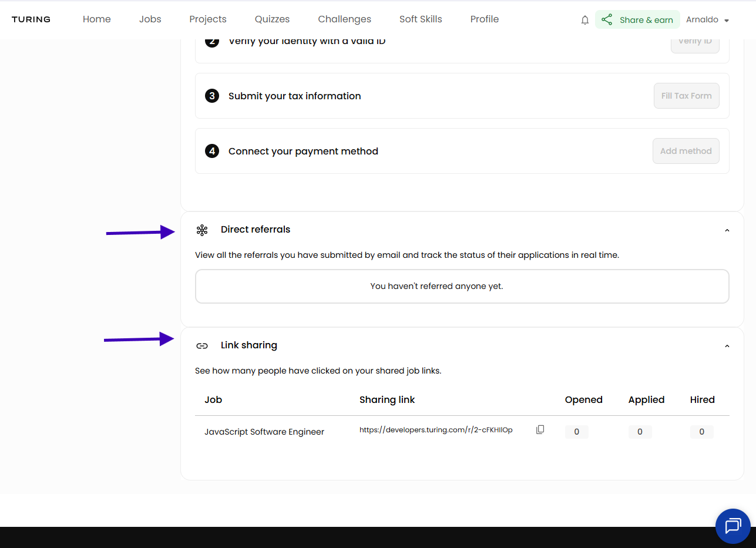Open the chat widget bubble
The image size is (756, 548).
coord(733,526)
